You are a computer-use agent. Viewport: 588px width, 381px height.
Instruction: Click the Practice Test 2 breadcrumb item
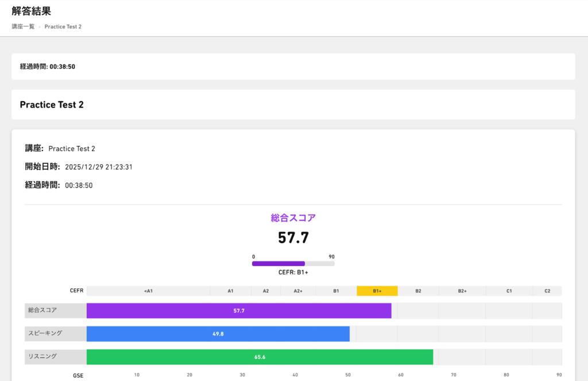pyautogui.click(x=63, y=26)
